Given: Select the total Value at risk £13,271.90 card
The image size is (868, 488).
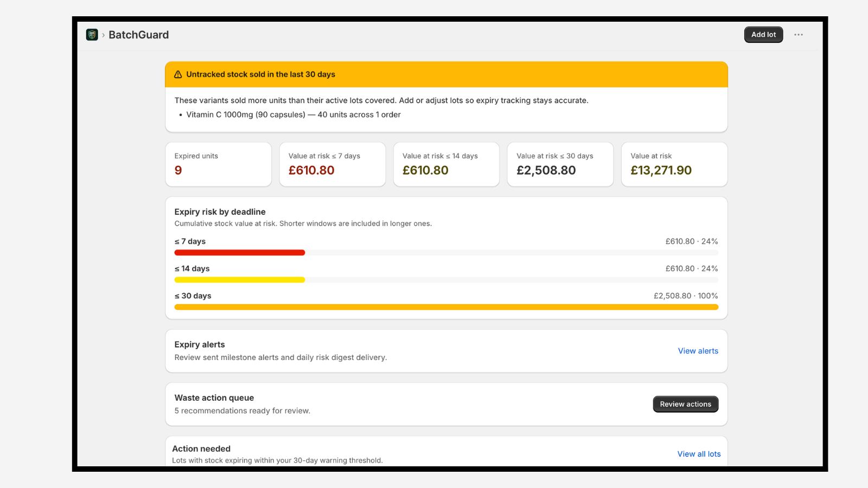Looking at the screenshot, I should (674, 164).
